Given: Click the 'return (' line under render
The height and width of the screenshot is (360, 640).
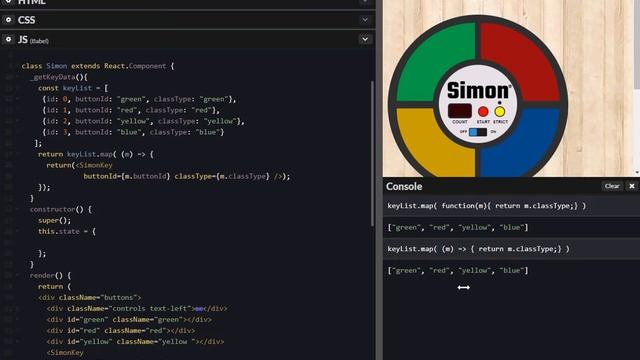Looking at the screenshot, I should pos(54,286).
